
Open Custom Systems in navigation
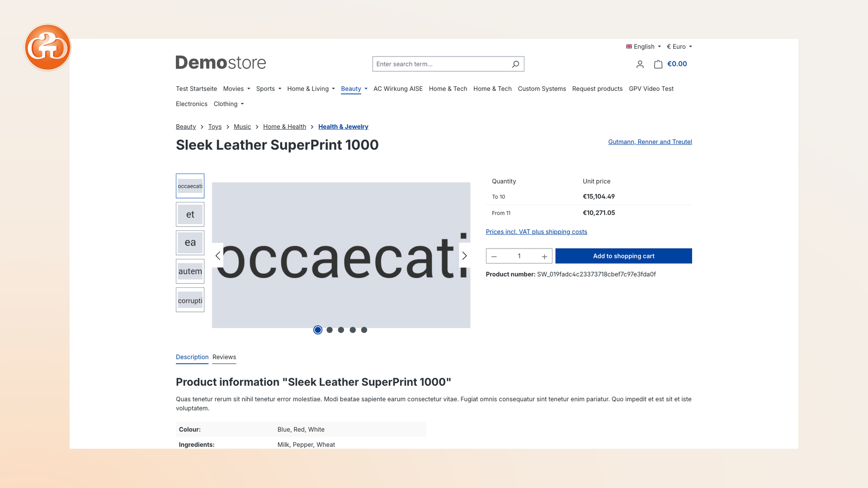click(542, 89)
